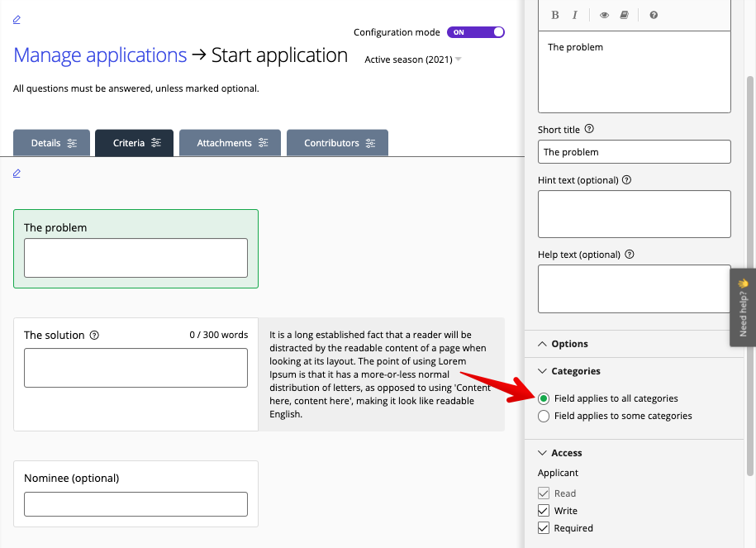Click the pencil edit icon above the page title
756x548 pixels.
click(17, 19)
